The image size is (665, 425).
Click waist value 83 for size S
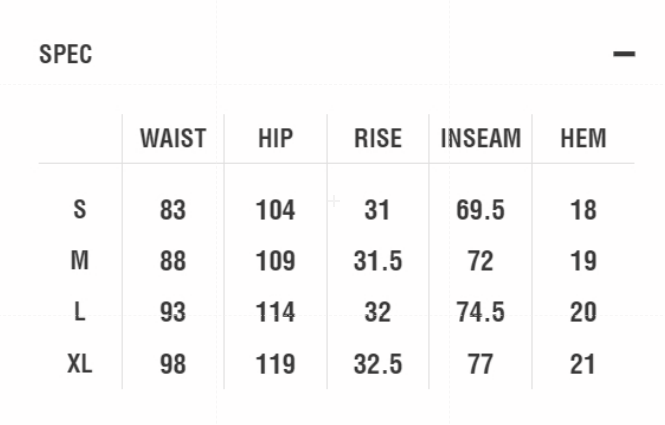[173, 210]
